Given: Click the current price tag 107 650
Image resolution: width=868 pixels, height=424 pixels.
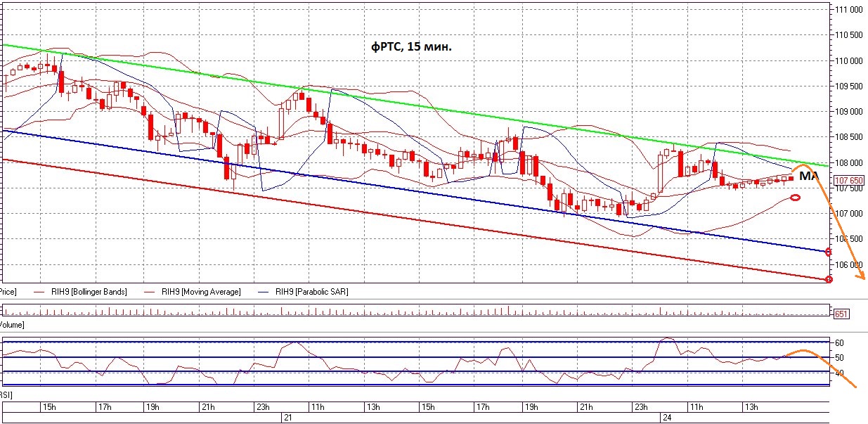Looking at the screenshot, I should [848, 181].
